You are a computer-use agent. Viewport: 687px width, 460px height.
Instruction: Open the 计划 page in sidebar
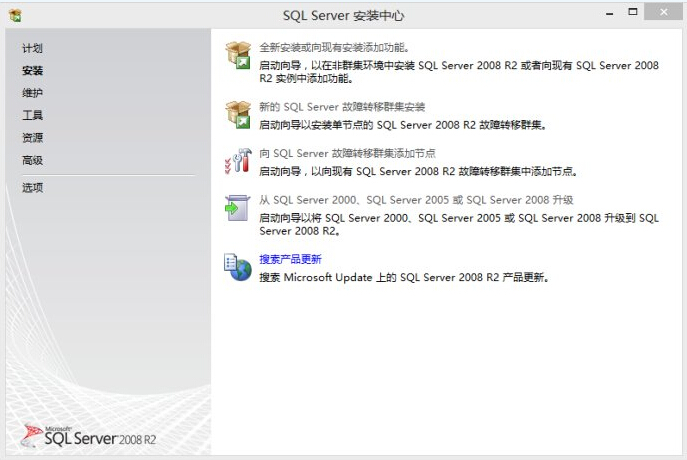pyautogui.click(x=32, y=48)
